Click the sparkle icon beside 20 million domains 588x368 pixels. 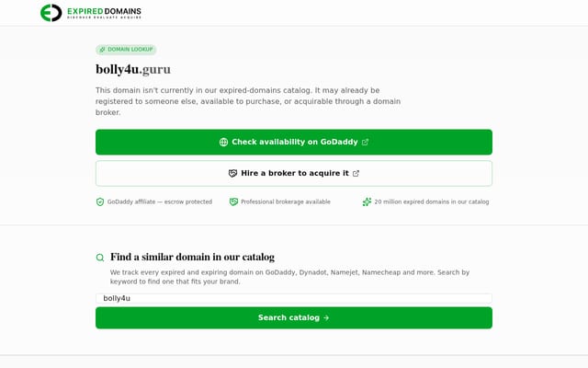[367, 202]
